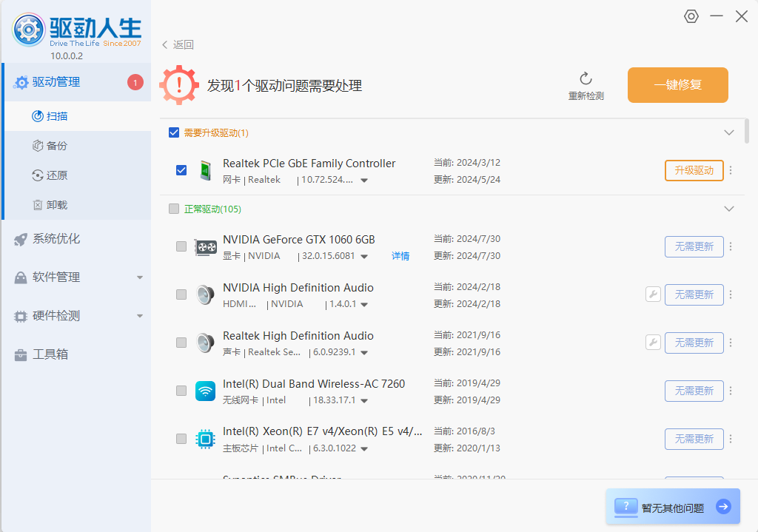
Task: Click the Intel Dual Band Wireless Wi-Fi icon
Action: pos(205,391)
